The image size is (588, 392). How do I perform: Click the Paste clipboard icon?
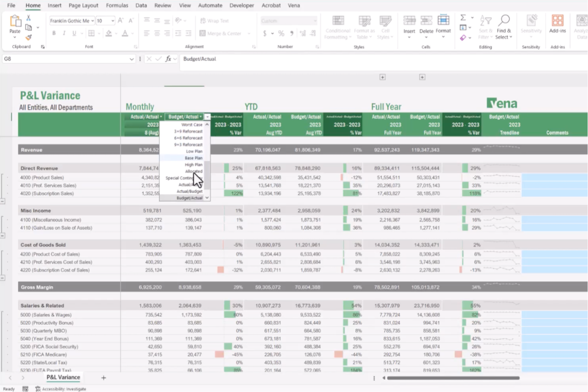click(x=15, y=21)
